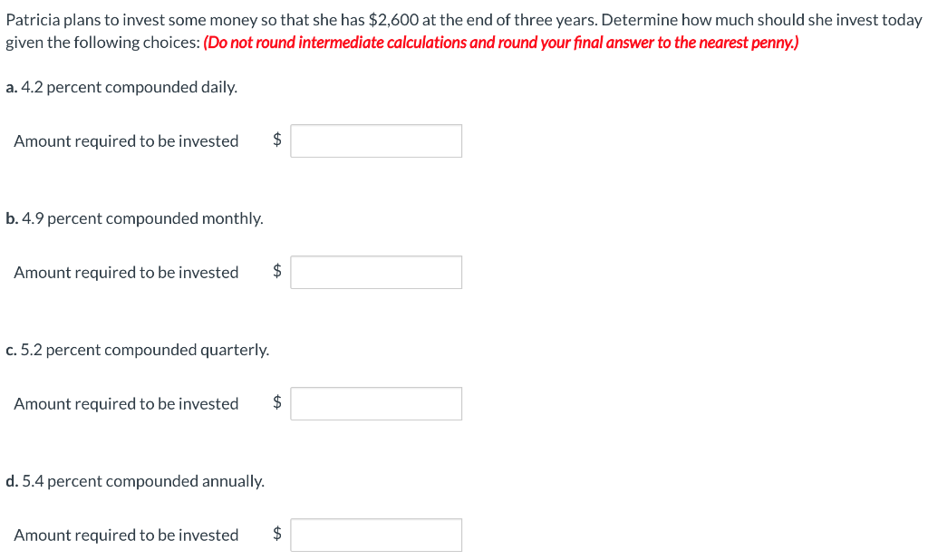Click 'Amount required to be invested' label under part a
The image size is (928, 560).
(126, 140)
